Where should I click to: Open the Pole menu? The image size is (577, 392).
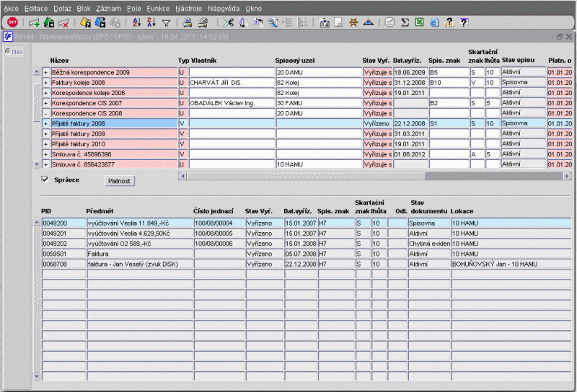click(134, 9)
